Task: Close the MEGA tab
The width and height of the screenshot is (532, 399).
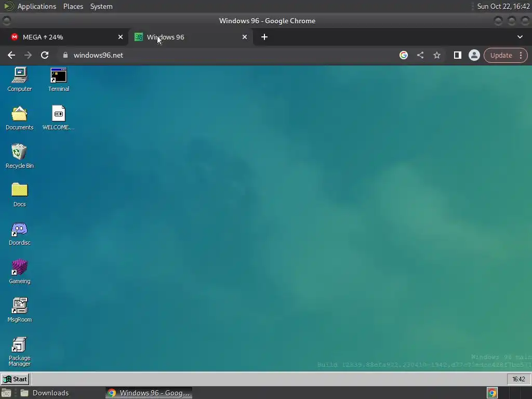Action: (x=121, y=37)
